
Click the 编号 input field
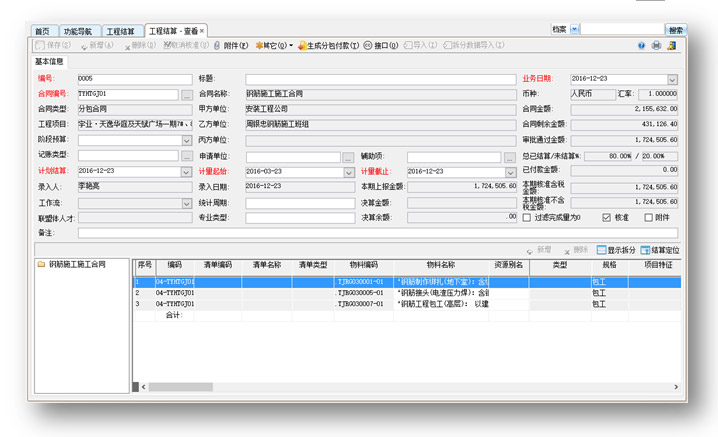click(135, 79)
